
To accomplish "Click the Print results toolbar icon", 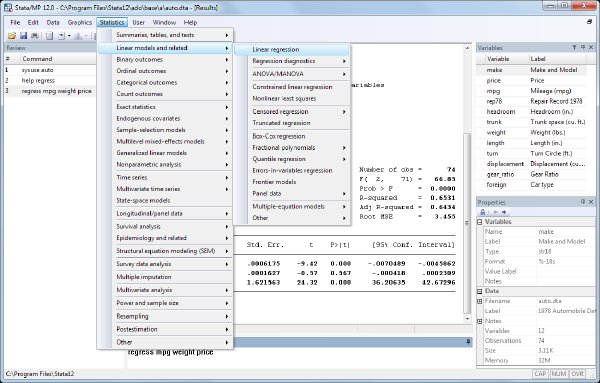I will 35,36.
